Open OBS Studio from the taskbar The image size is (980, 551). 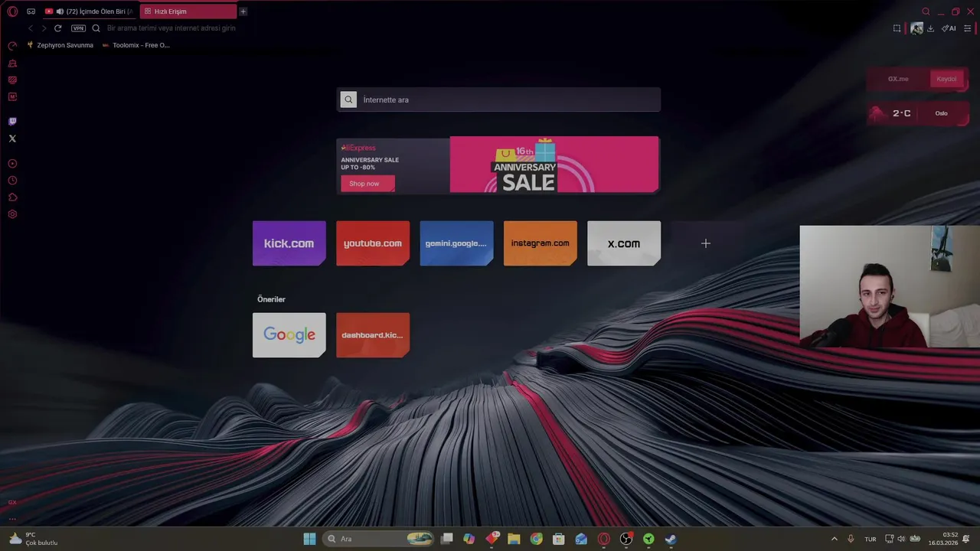(x=626, y=539)
